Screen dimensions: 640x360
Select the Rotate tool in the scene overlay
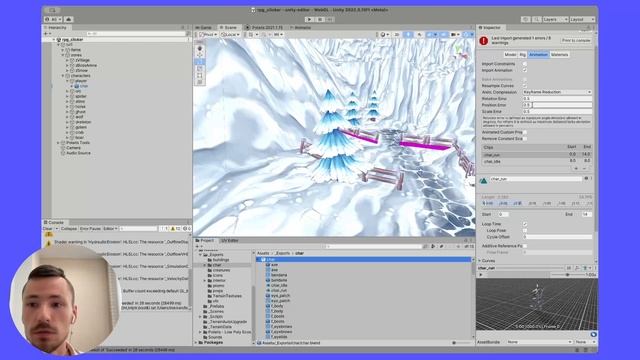click(x=200, y=62)
